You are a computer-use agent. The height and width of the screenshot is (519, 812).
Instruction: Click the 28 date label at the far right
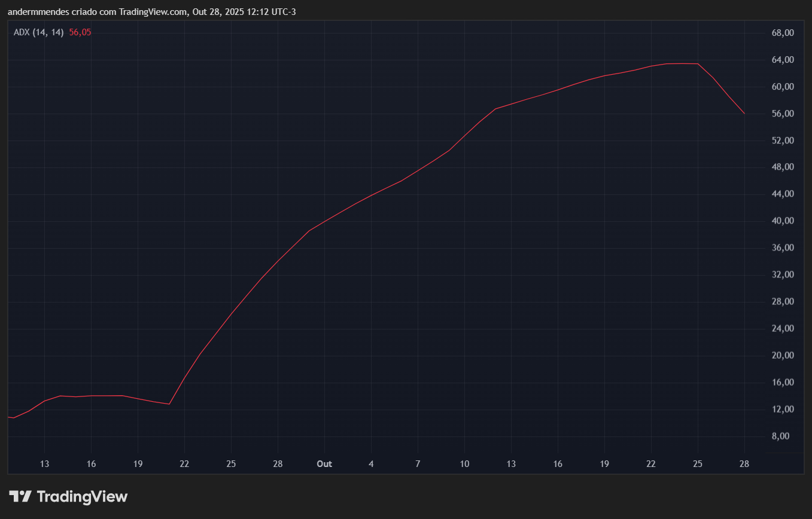[x=744, y=463]
